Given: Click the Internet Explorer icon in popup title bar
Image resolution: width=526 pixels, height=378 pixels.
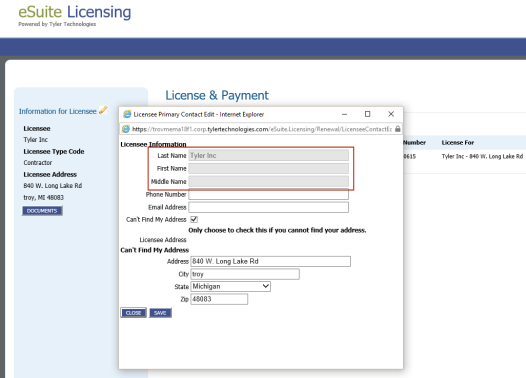Looking at the screenshot, I should tap(127, 114).
